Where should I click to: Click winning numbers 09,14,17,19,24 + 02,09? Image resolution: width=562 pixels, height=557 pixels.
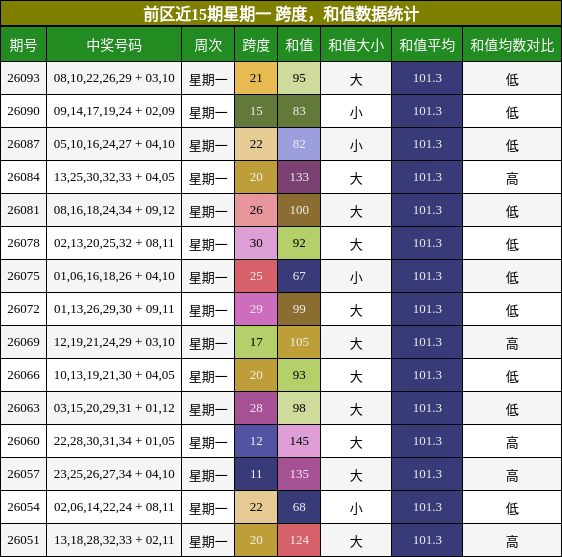pos(114,111)
